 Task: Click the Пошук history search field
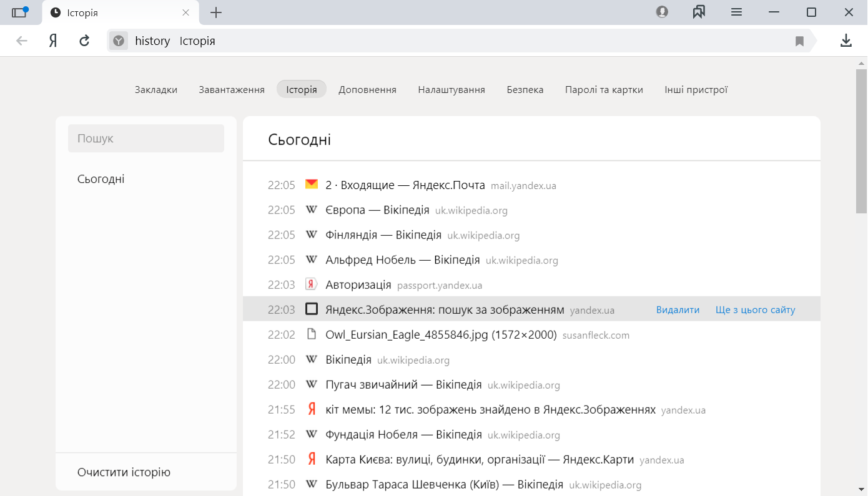[x=146, y=139]
